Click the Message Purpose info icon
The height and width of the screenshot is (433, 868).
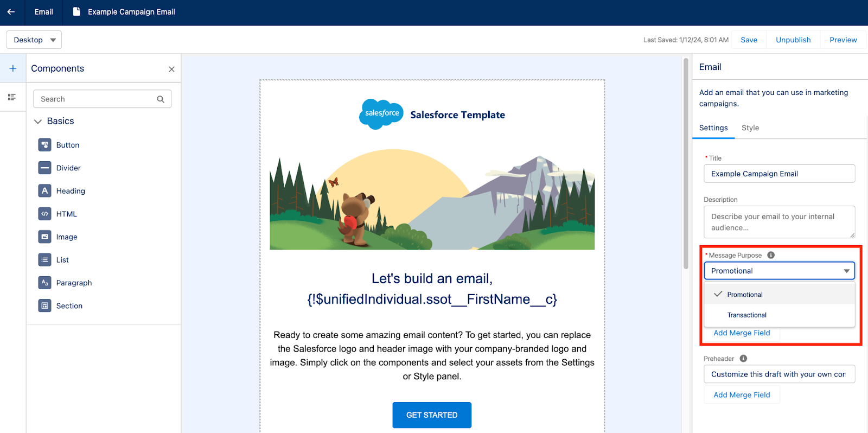[x=771, y=255]
